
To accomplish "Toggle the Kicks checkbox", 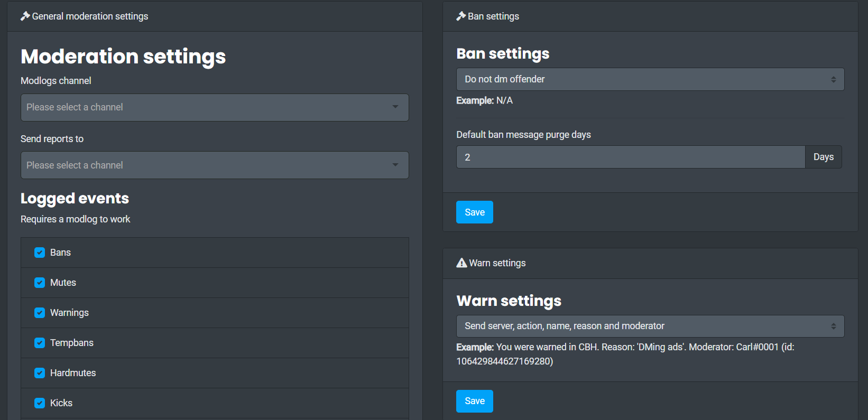I will [40, 403].
